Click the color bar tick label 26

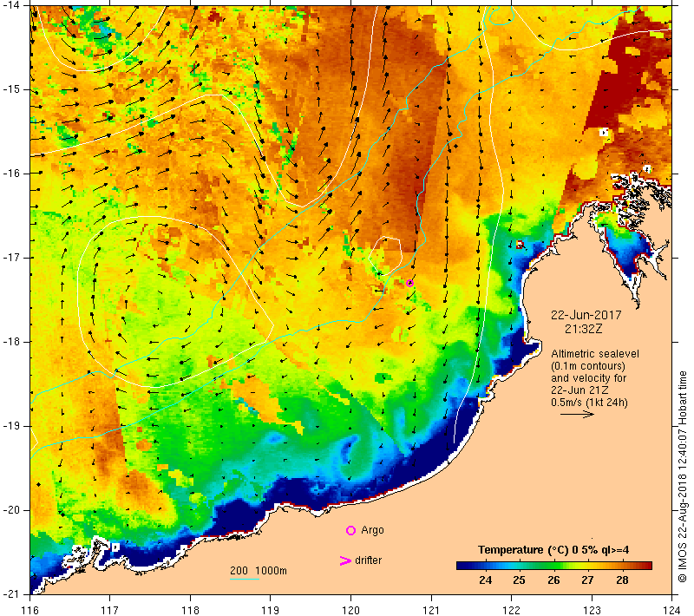(x=553, y=580)
